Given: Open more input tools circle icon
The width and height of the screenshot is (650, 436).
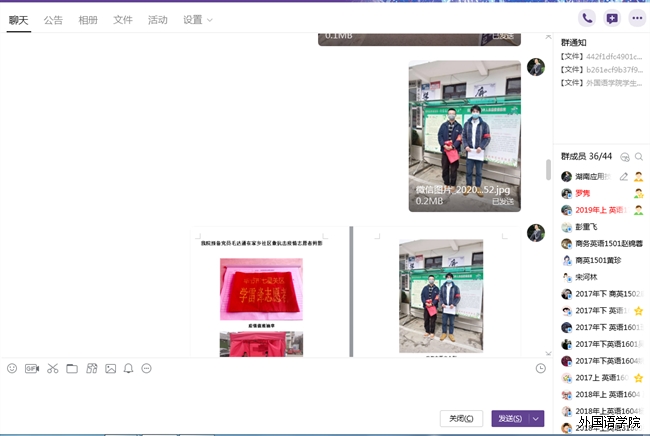Looking at the screenshot, I should pos(146,368).
